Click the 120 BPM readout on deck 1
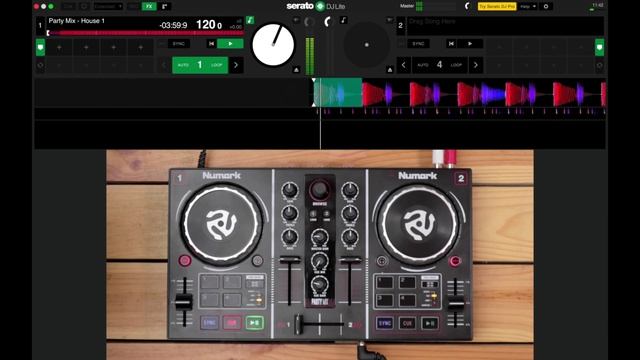 (209, 24)
